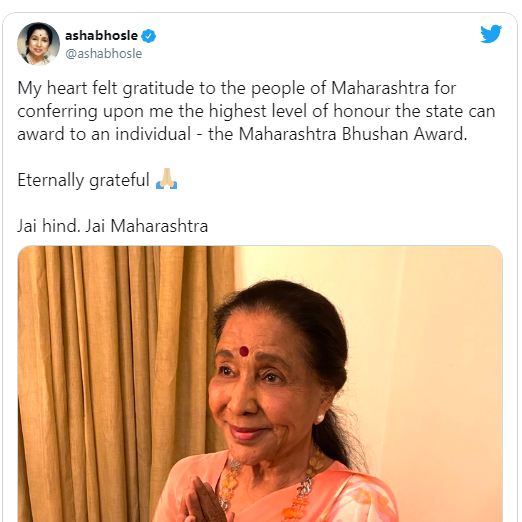
Task: Click the word 'Maharashtra' in the first line
Action: 380,88
